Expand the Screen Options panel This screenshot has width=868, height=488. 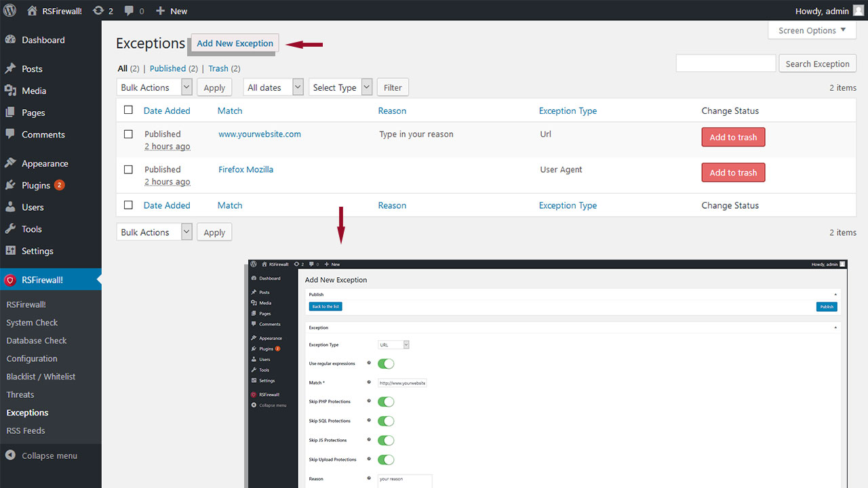click(x=812, y=30)
